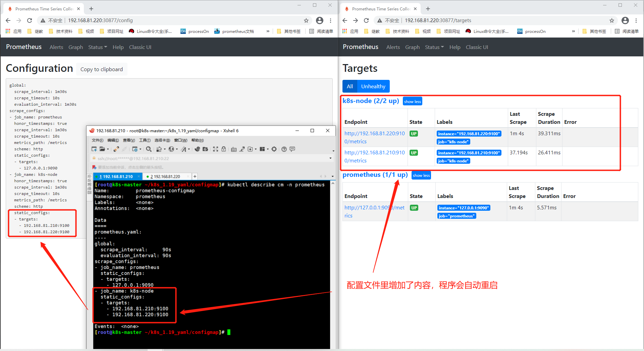Reload the Prometheus Targets page
644x351 pixels.
[366, 20]
